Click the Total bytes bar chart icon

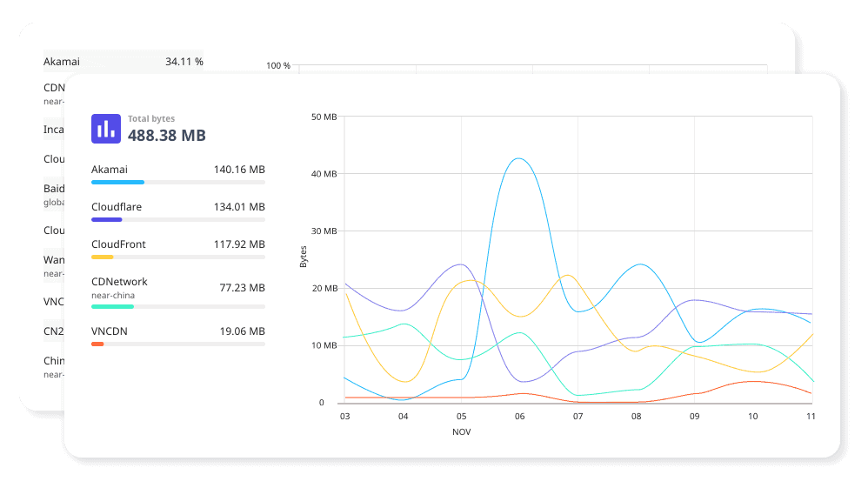(106, 129)
